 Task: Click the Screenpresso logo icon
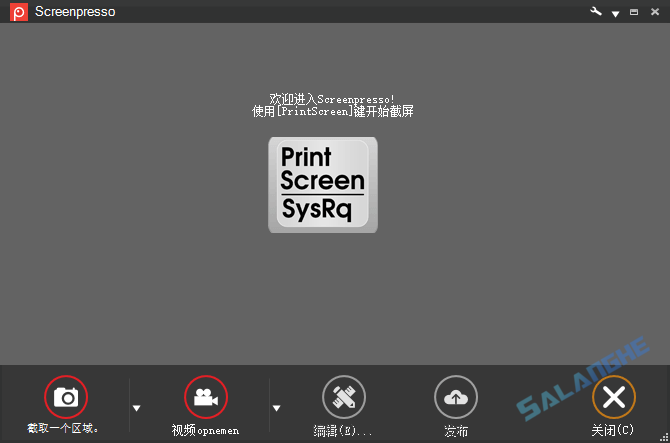pos(19,12)
